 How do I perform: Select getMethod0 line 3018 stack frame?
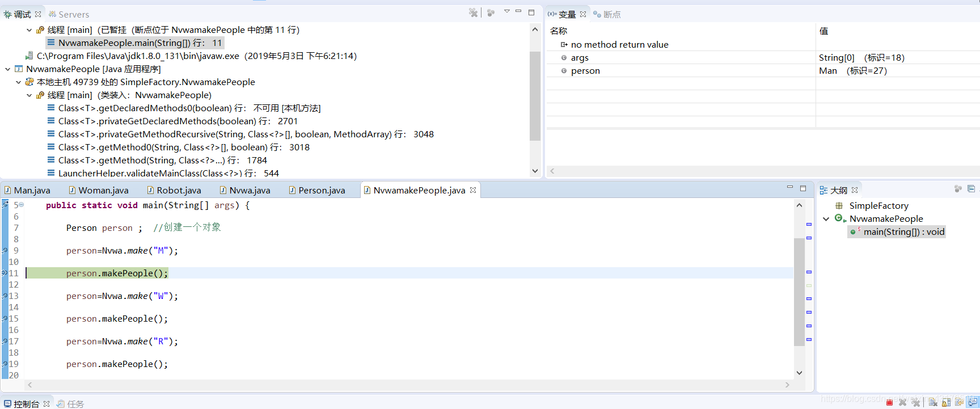point(179,147)
